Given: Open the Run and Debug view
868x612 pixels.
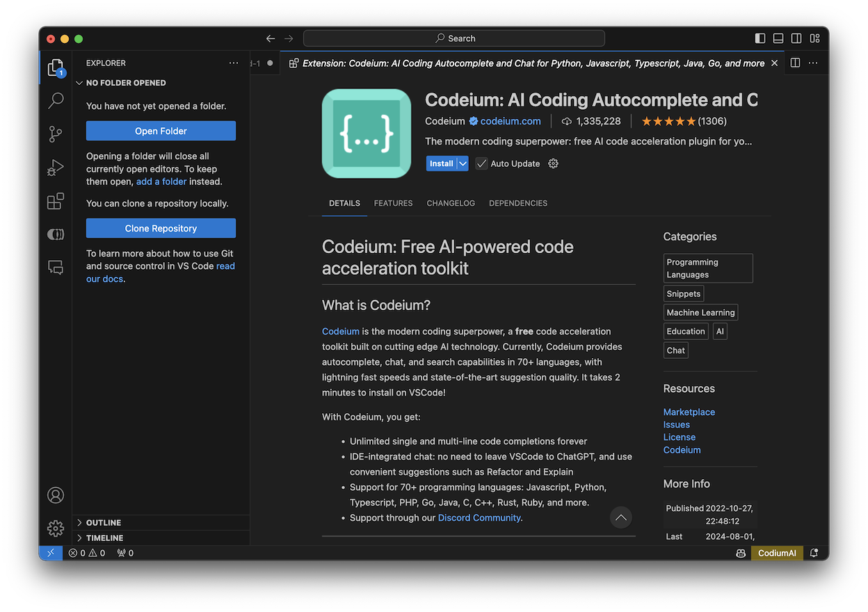Looking at the screenshot, I should (56, 168).
